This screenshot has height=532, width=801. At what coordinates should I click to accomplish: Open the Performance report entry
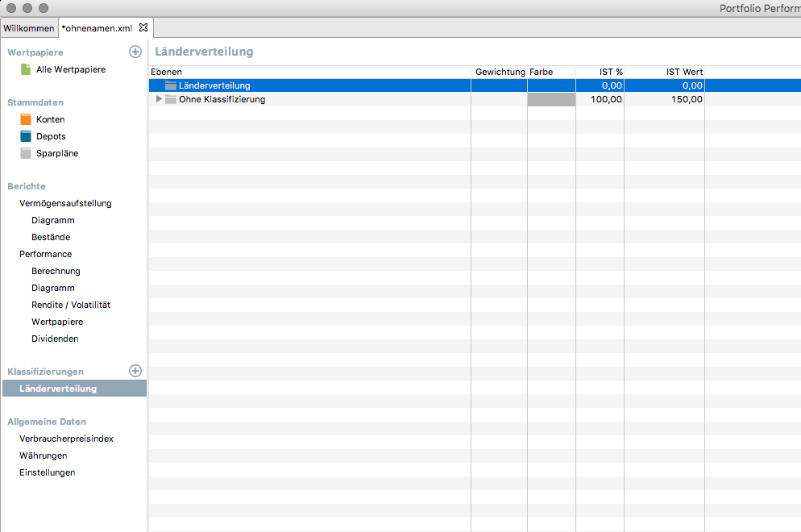click(45, 254)
